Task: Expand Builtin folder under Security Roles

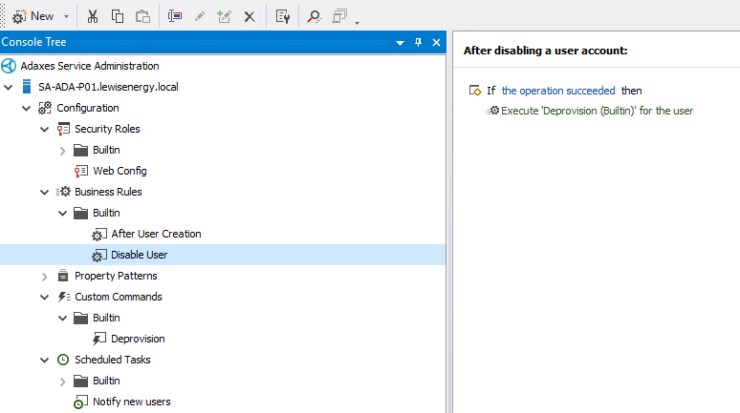Action: pyautogui.click(x=62, y=151)
